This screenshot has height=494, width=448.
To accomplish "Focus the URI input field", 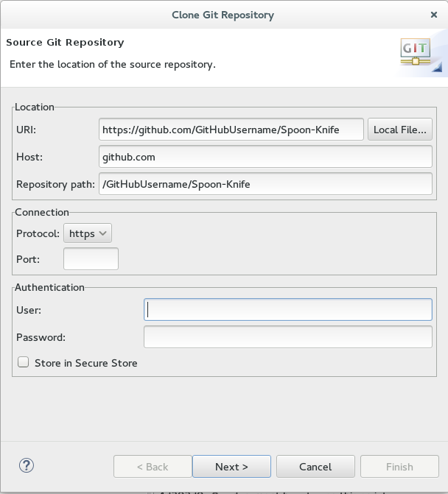I will coord(231,130).
